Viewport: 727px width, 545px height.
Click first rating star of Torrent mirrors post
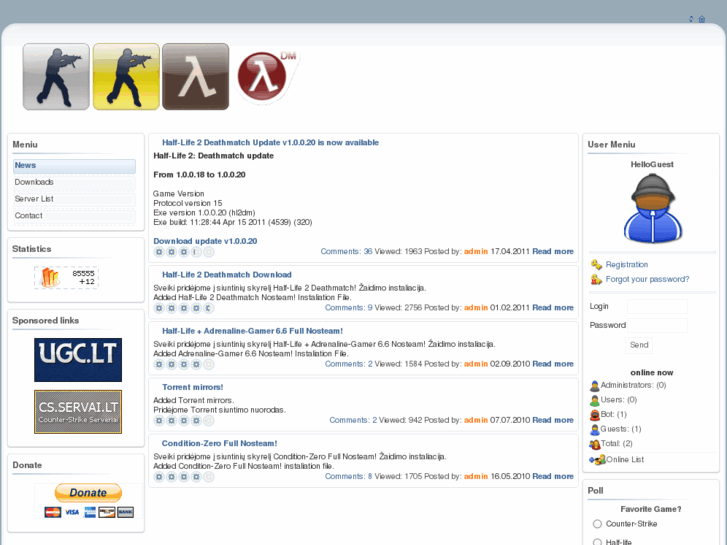tap(159, 421)
